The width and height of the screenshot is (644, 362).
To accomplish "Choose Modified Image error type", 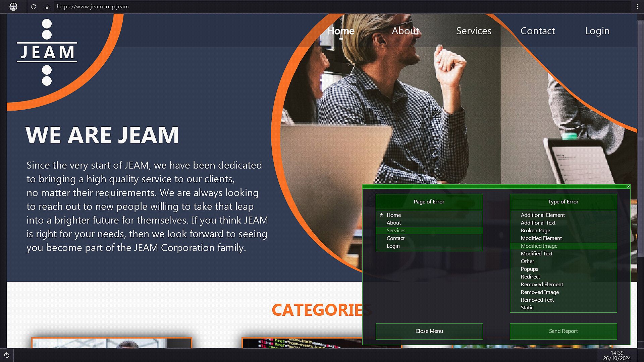I will click(x=539, y=246).
